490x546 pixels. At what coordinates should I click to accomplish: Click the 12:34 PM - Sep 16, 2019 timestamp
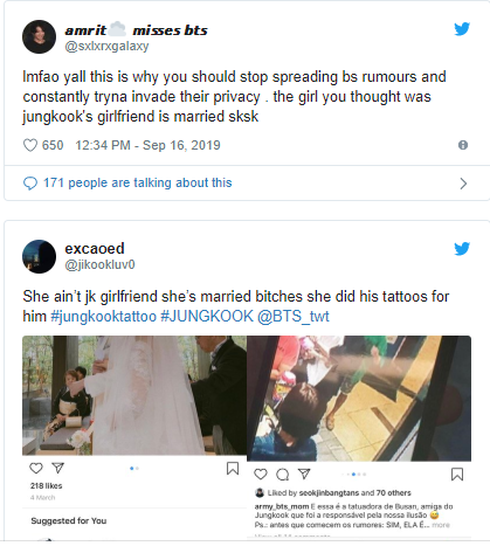coord(148,145)
